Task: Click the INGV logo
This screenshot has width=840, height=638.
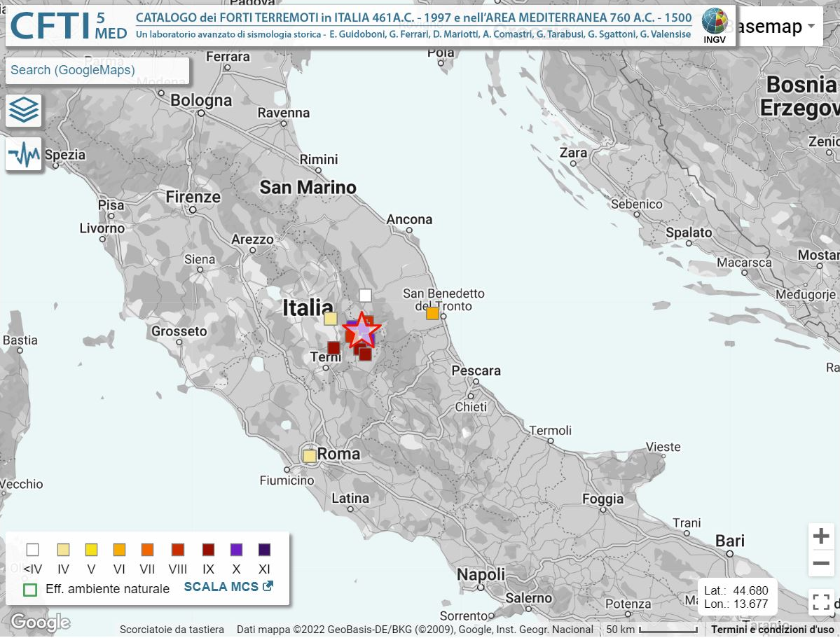Action: (x=714, y=26)
